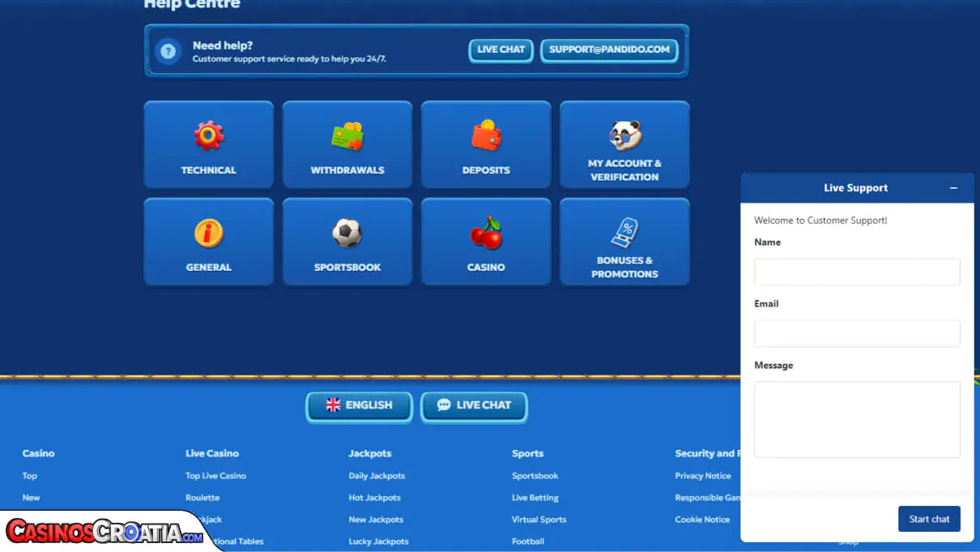Screen dimensions: 980x552
Task: Open the Bonuses & Promotions tile
Action: pos(624,242)
